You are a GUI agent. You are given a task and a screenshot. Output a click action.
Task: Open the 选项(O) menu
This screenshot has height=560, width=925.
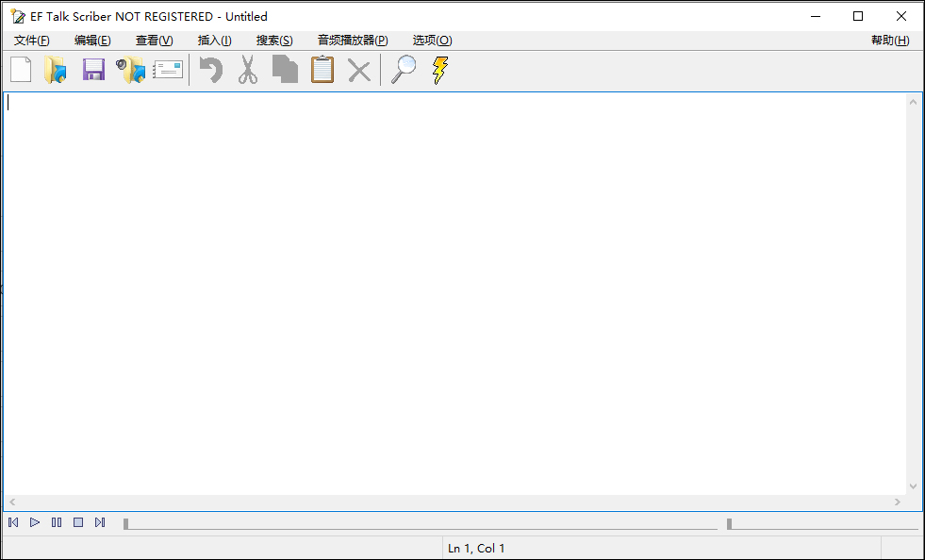coord(433,41)
